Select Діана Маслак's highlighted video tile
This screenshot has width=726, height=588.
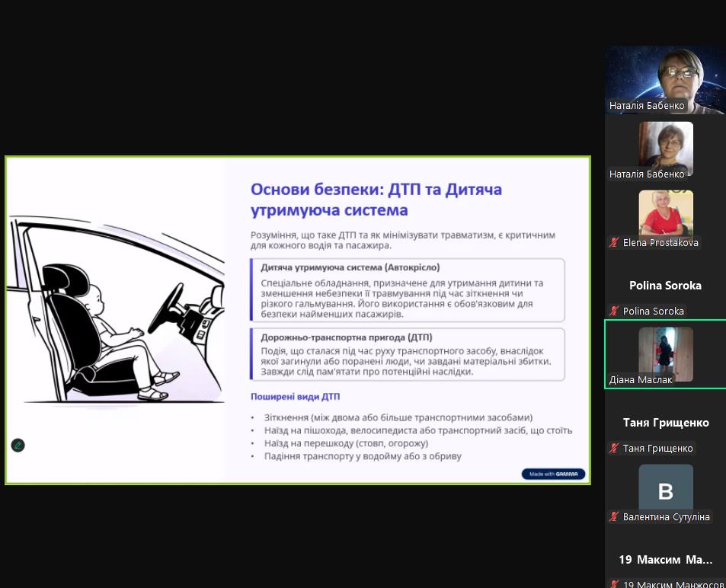665,354
